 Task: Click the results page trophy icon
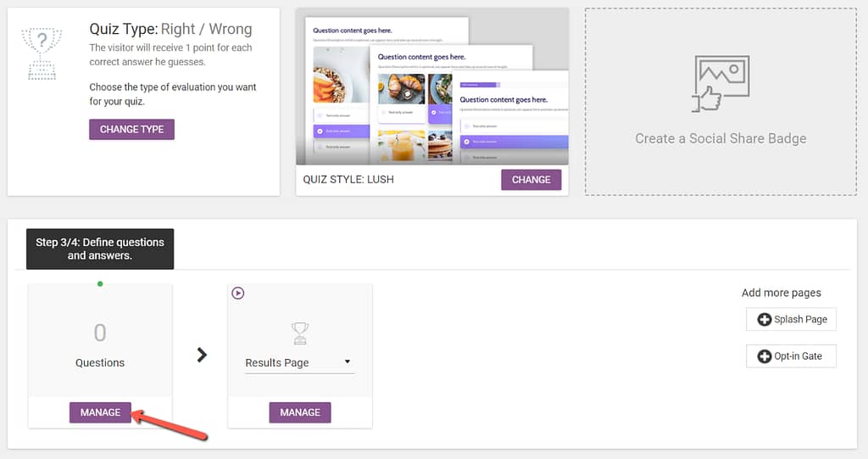pos(300,333)
